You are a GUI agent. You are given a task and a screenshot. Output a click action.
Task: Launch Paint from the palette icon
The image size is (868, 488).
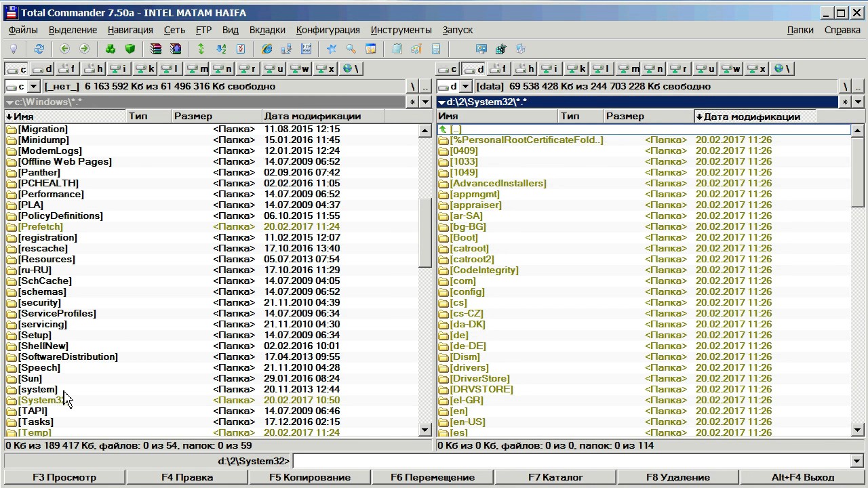(416, 49)
